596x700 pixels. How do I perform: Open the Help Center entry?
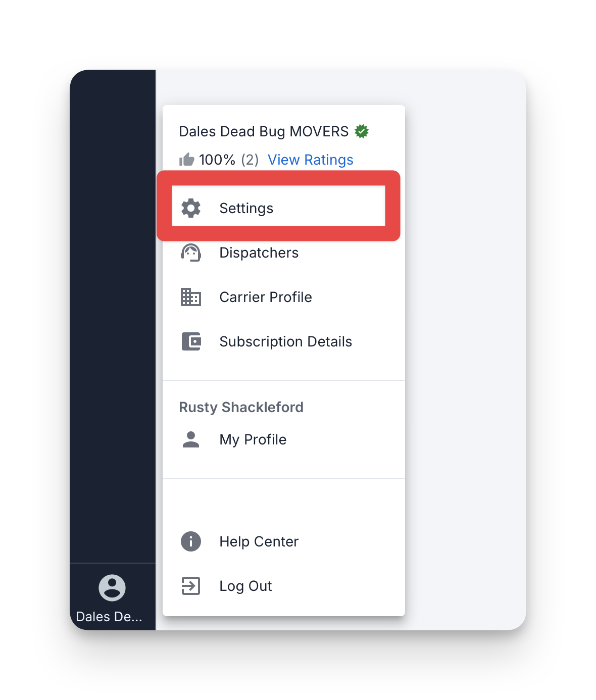[x=284, y=541]
